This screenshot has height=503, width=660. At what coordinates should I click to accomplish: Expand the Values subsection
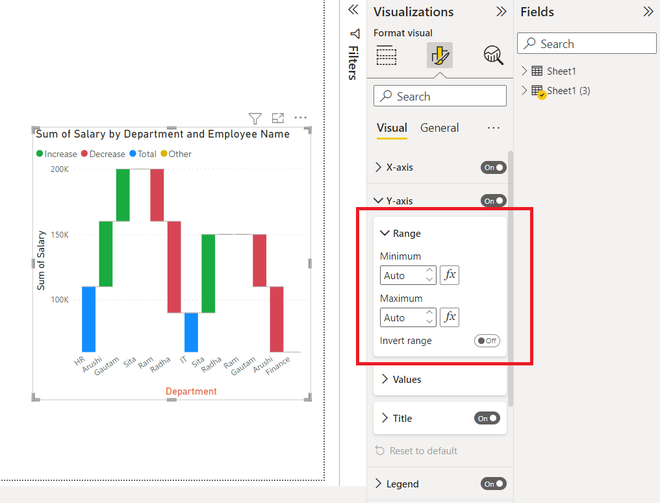pyautogui.click(x=384, y=379)
